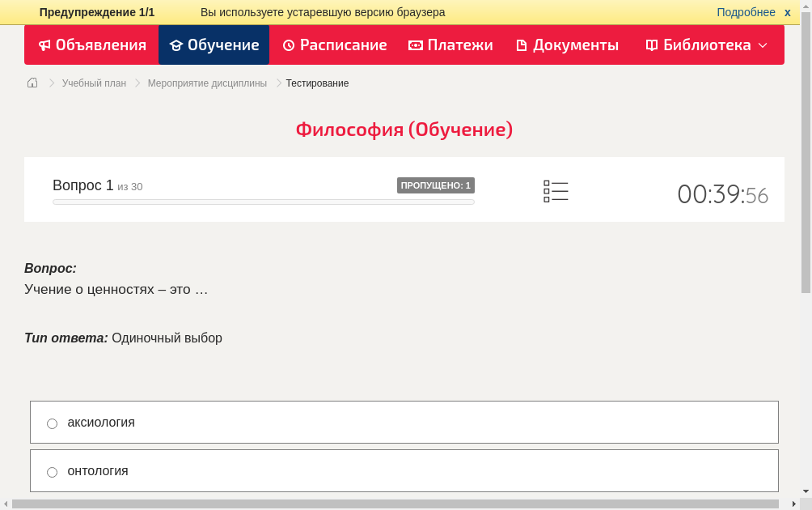Select the онтология radio button
This screenshot has height=510, width=812.
pyautogui.click(x=53, y=472)
